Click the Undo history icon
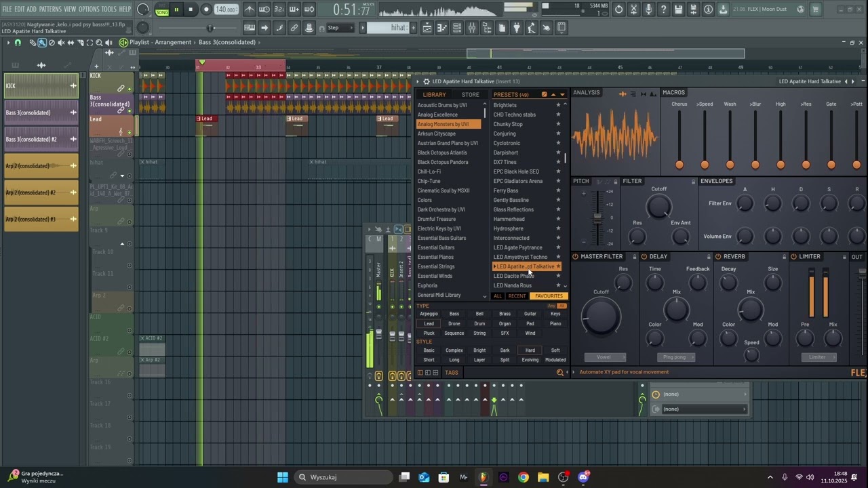Viewport: 868px width, 488px height. [618, 9]
